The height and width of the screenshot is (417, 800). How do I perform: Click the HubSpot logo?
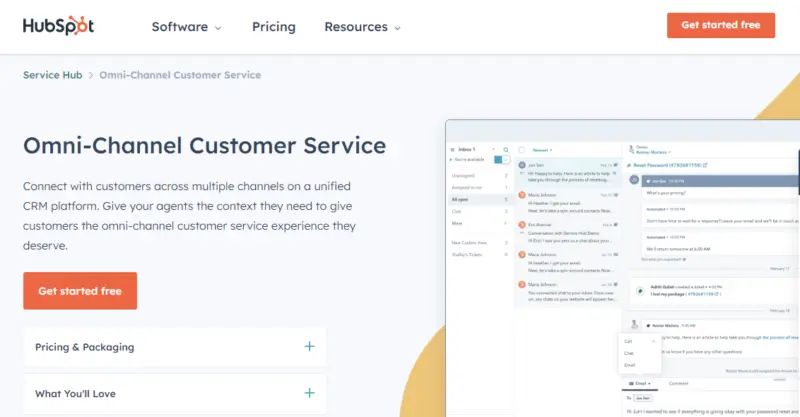pyautogui.click(x=58, y=26)
